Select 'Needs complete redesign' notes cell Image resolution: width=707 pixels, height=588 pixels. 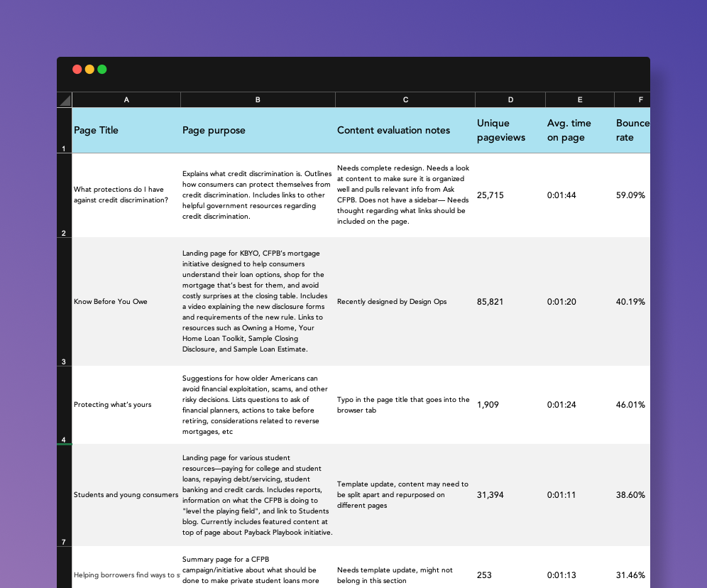[405, 195]
